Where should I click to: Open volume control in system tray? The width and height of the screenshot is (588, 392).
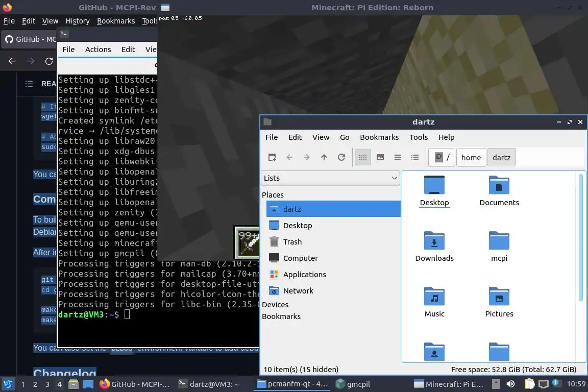(x=510, y=384)
